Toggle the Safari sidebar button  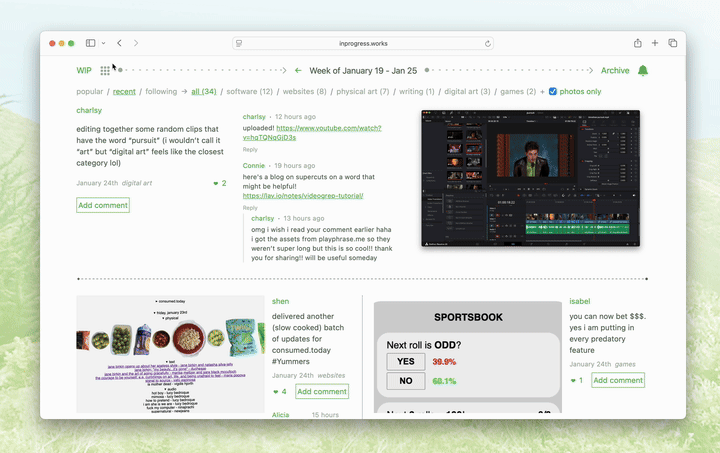[x=90, y=43]
